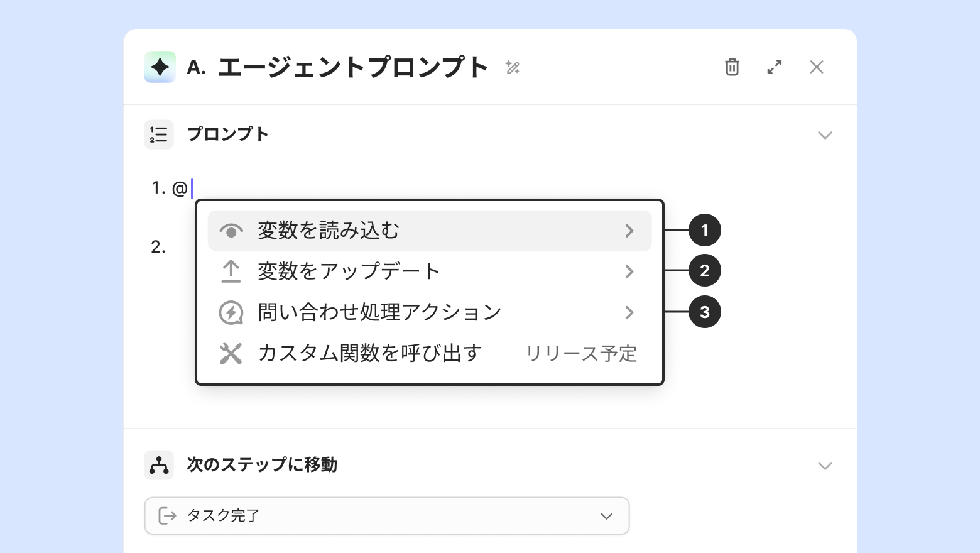Click the numbered list icon beside プロンプト
Viewport: 980px width, 553px height.
(x=159, y=134)
